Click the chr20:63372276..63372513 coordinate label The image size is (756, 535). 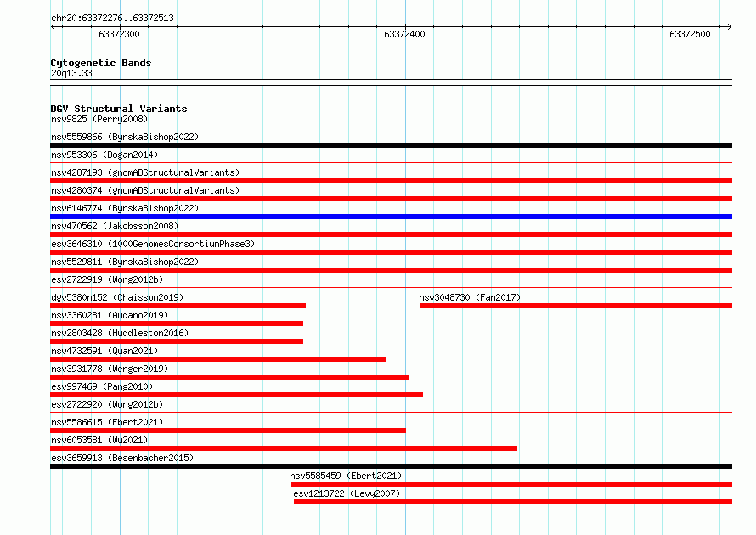click(x=112, y=18)
